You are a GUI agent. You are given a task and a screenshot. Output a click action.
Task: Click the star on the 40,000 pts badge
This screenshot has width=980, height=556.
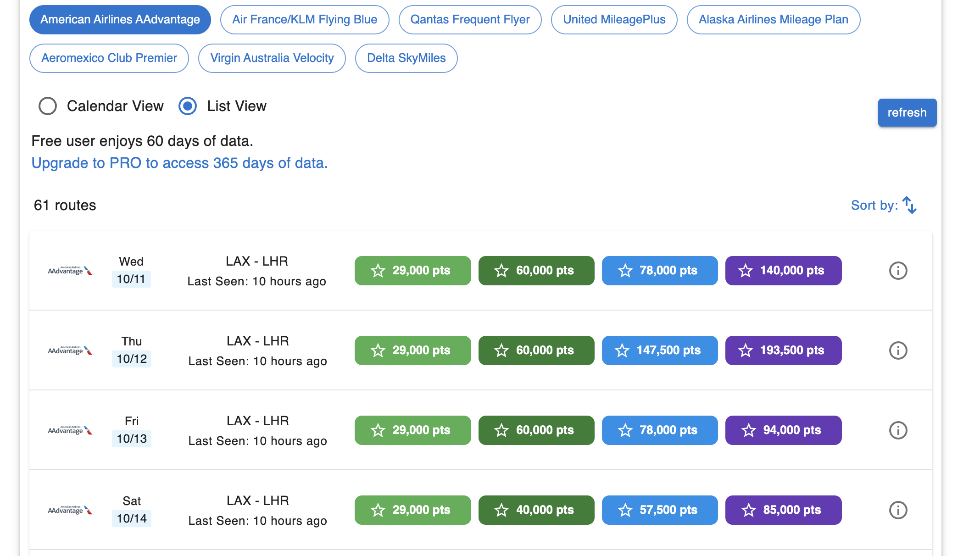click(x=501, y=510)
